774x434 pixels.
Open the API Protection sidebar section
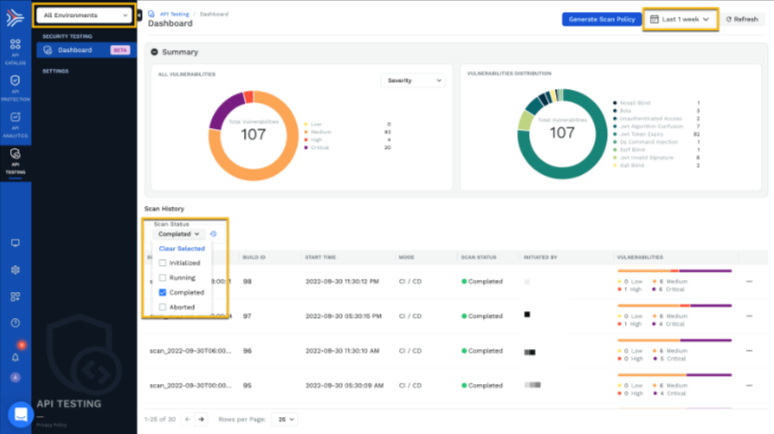(x=15, y=84)
